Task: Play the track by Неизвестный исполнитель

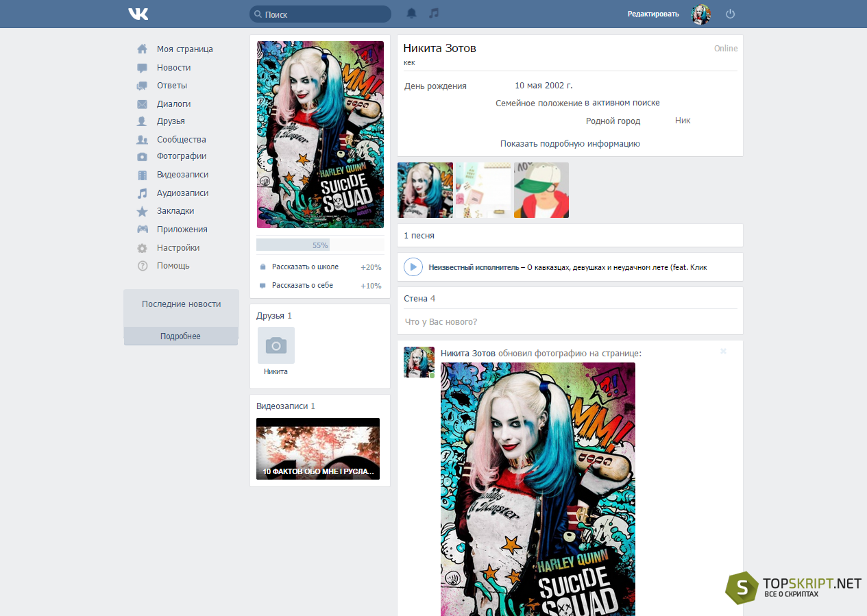Action: pyautogui.click(x=413, y=267)
